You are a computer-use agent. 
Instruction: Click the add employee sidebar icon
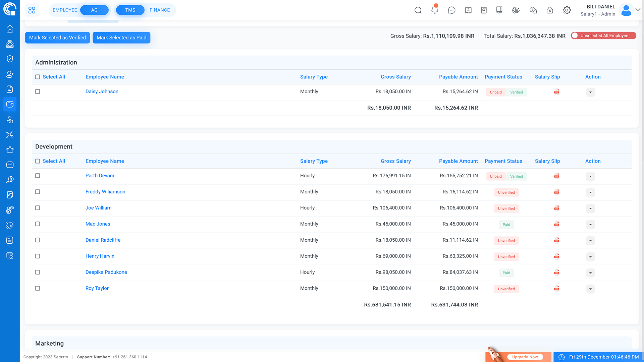10,74
